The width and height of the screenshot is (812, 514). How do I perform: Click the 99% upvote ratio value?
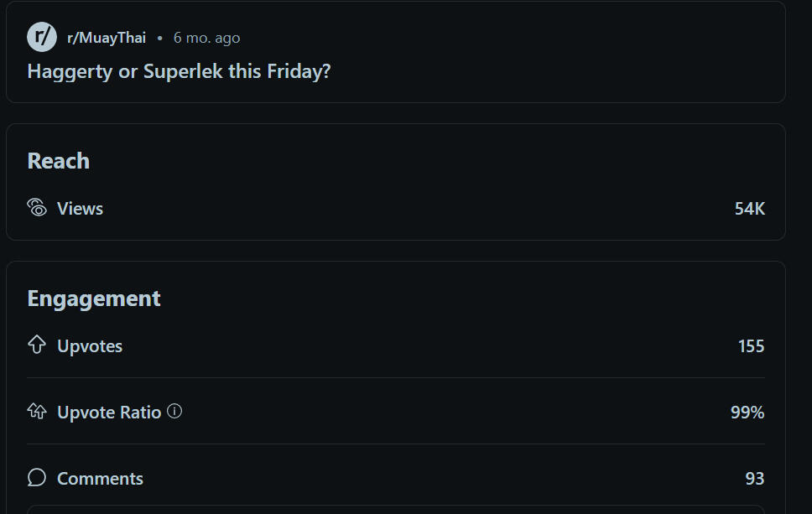pyautogui.click(x=747, y=413)
